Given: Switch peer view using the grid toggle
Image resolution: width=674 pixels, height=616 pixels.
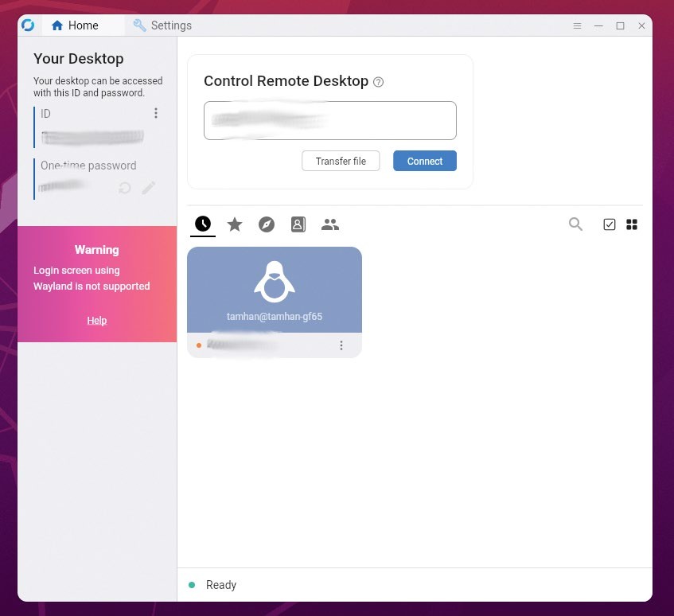Looking at the screenshot, I should [632, 224].
